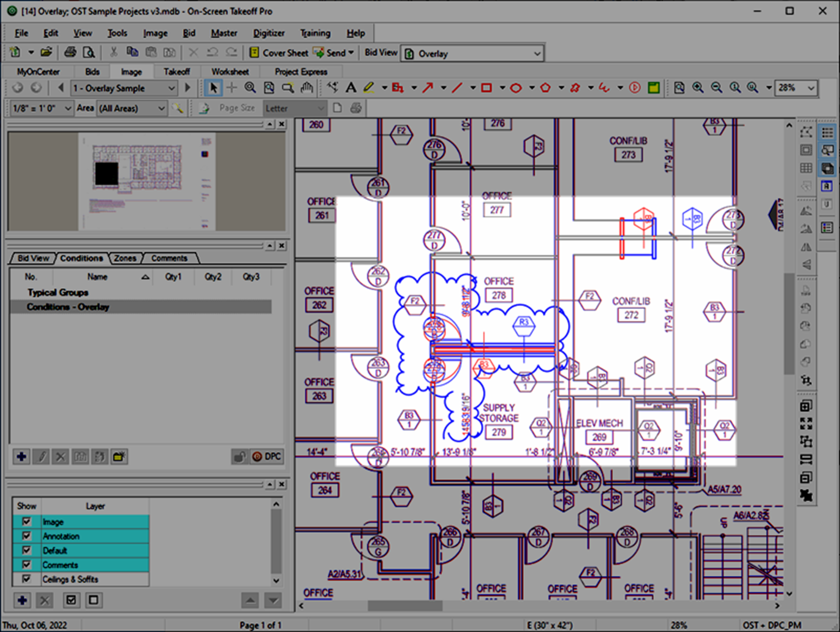Image resolution: width=840 pixels, height=632 pixels.
Task: Activate the pan hand tool
Action: click(x=307, y=88)
